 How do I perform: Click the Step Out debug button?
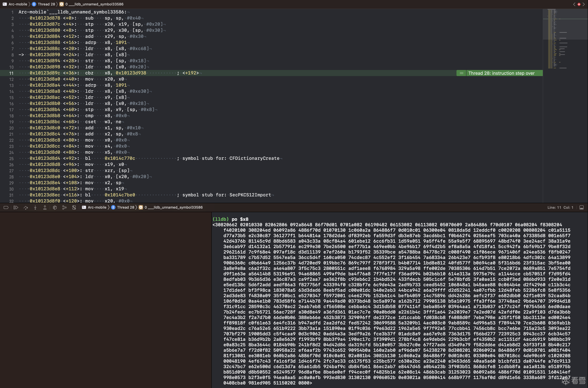[x=45, y=207]
